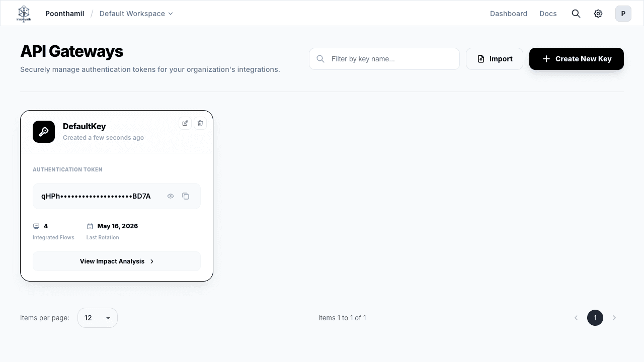Open the search magnifier in header

coord(576,14)
